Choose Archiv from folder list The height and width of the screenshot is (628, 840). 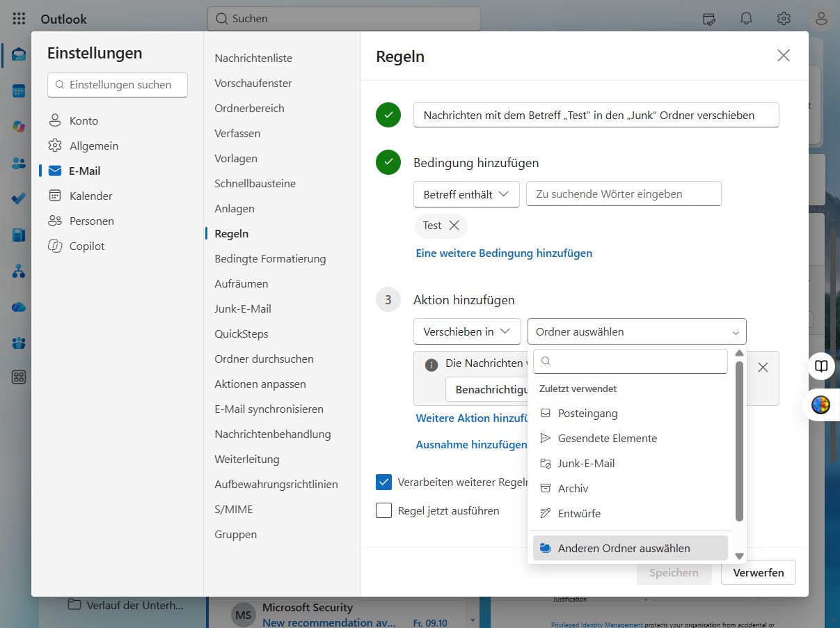(630, 488)
